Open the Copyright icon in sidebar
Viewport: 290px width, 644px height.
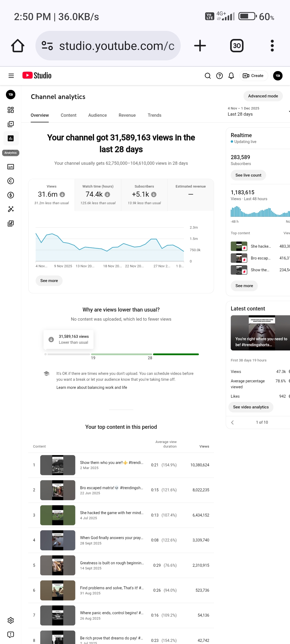pos(10,181)
